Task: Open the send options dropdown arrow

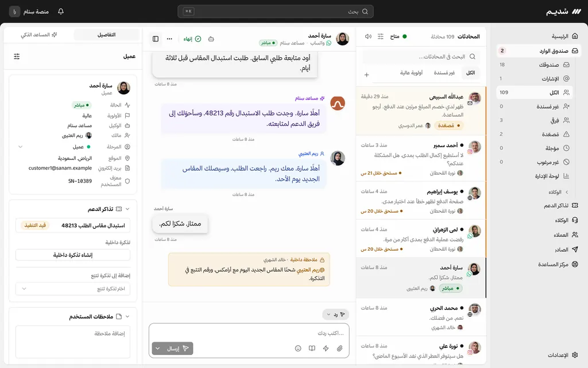Action: click(x=158, y=348)
